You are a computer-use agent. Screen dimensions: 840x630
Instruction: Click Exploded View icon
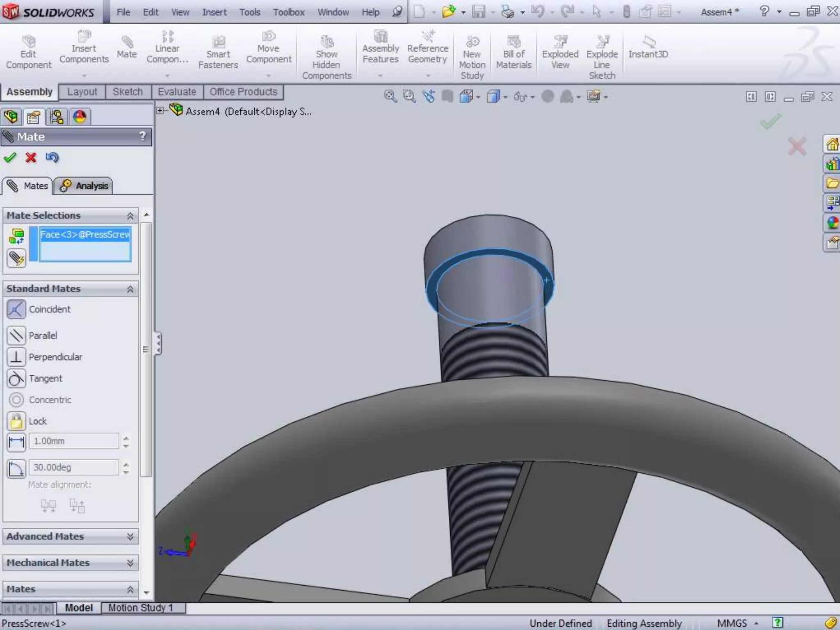[x=560, y=52]
